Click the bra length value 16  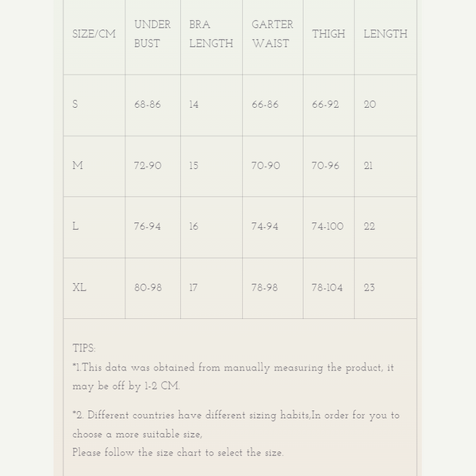[x=194, y=227]
